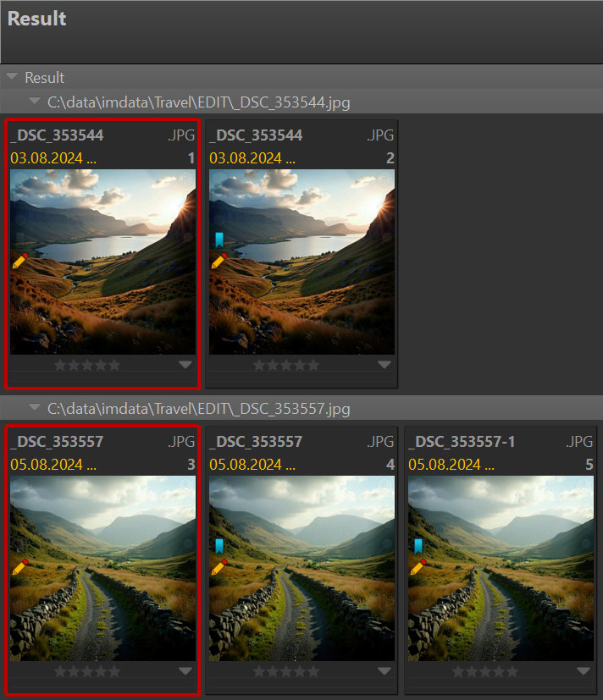Viewport: 603px width, 700px height.
Task: Open the dropdown arrow under file number 5
Action: [x=583, y=671]
